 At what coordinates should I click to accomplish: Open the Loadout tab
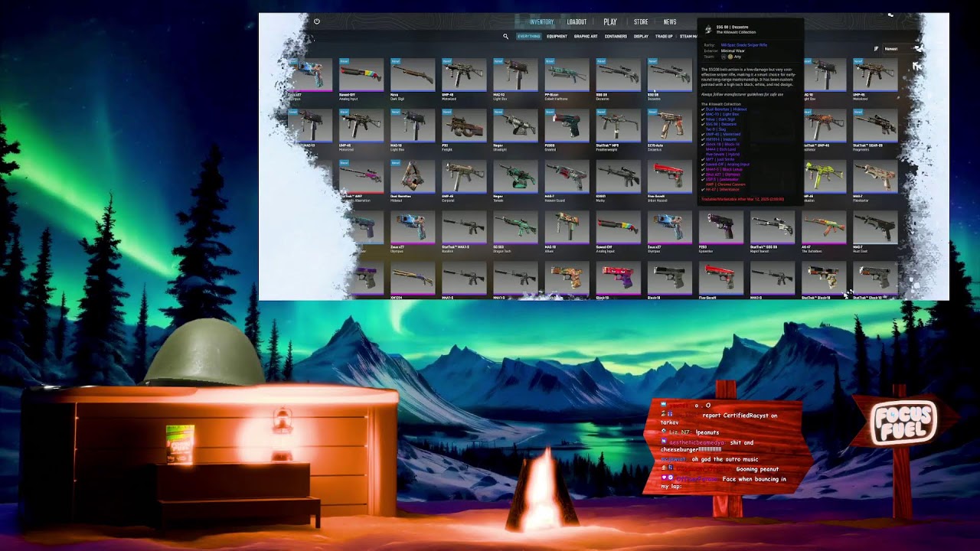(577, 22)
